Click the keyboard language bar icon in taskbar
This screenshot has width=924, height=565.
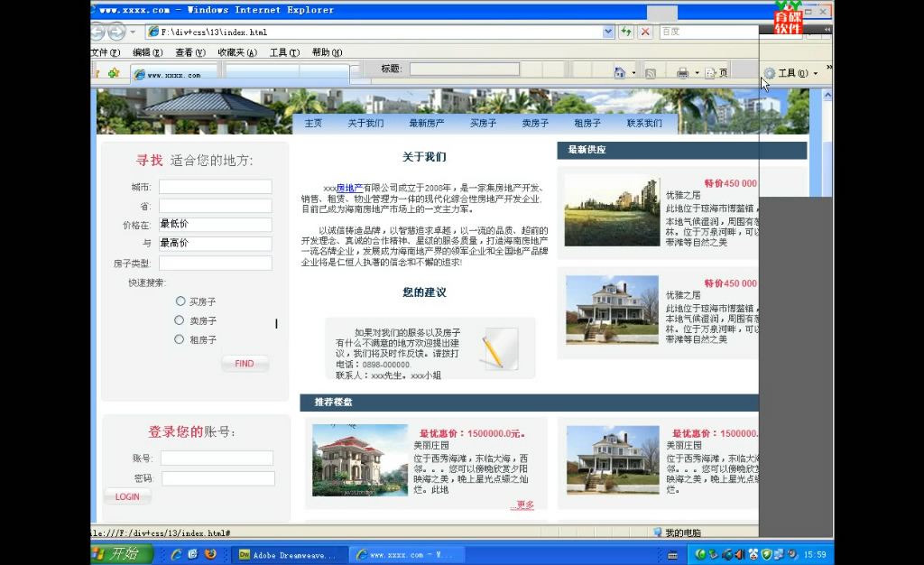point(672,554)
